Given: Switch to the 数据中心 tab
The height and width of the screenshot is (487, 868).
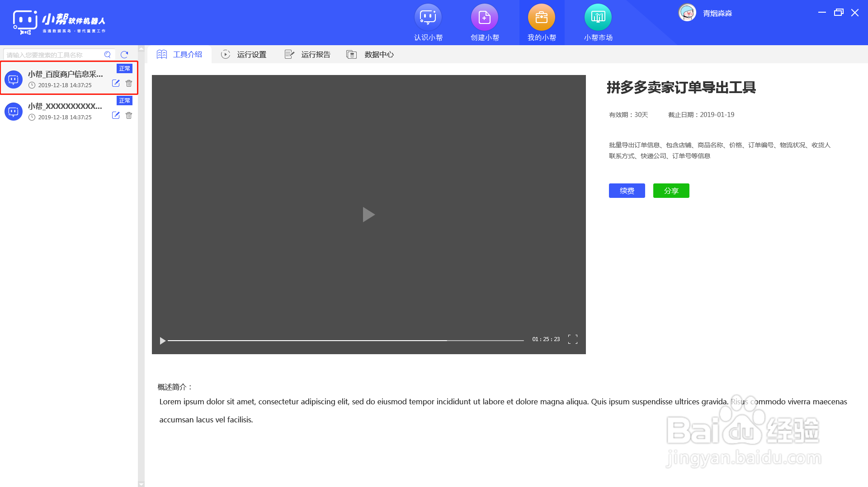Looking at the screenshot, I should coord(370,54).
